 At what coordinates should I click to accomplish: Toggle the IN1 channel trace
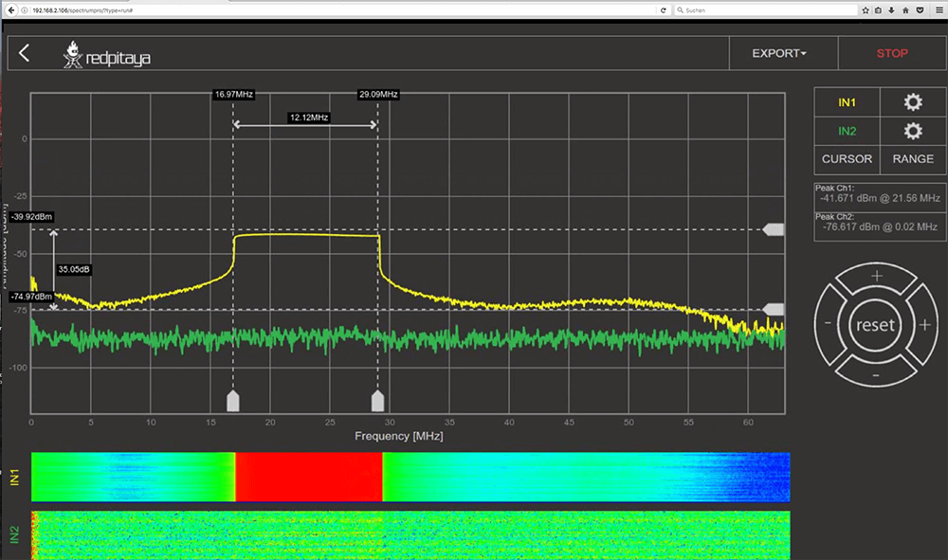pos(847,102)
